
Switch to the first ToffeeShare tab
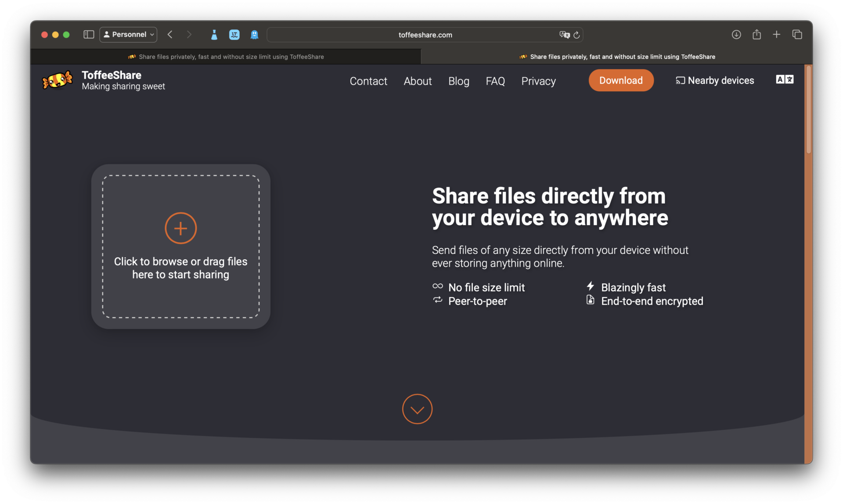pyautogui.click(x=226, y=57)
